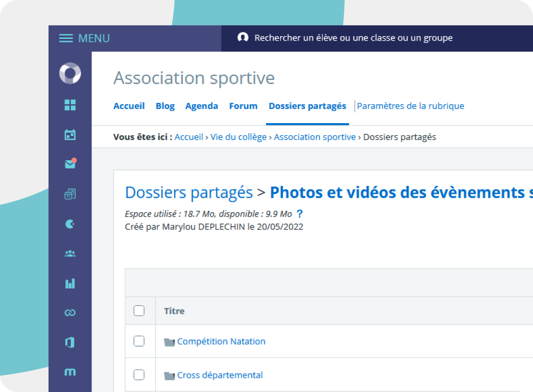Open the Compétition Natation folder
Screen dimensions: 533x392
[221, 341]
